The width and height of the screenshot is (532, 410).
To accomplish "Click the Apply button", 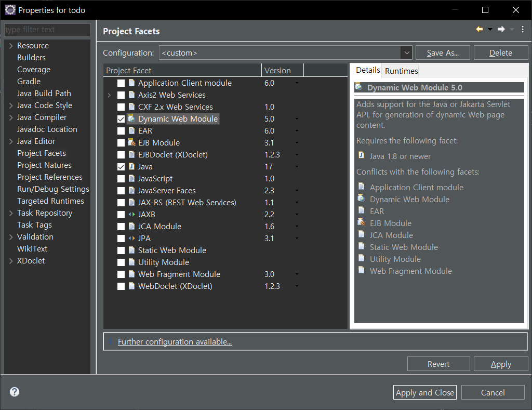I will coord(501,364).
